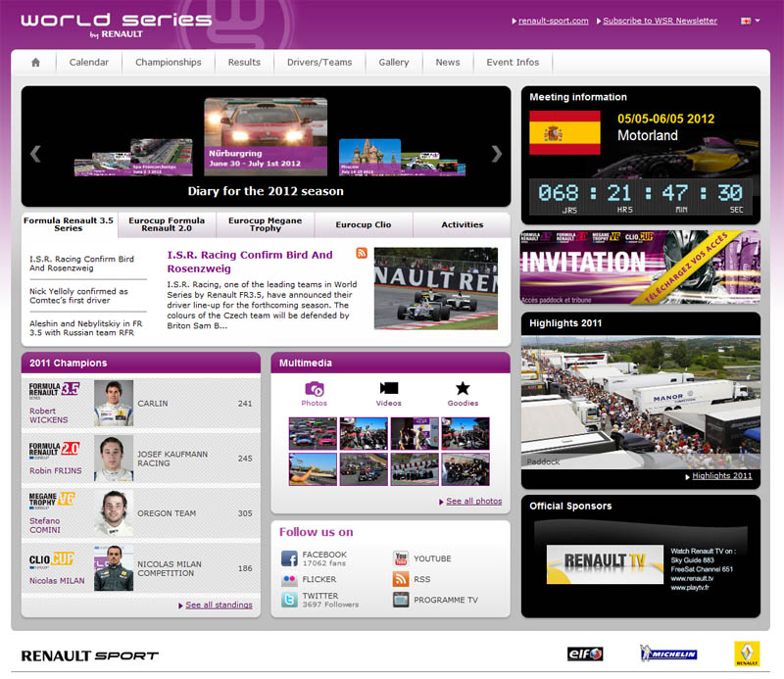
Task: Open the Moscow diary slide thumbnail
Action: [x=370, y=157]
